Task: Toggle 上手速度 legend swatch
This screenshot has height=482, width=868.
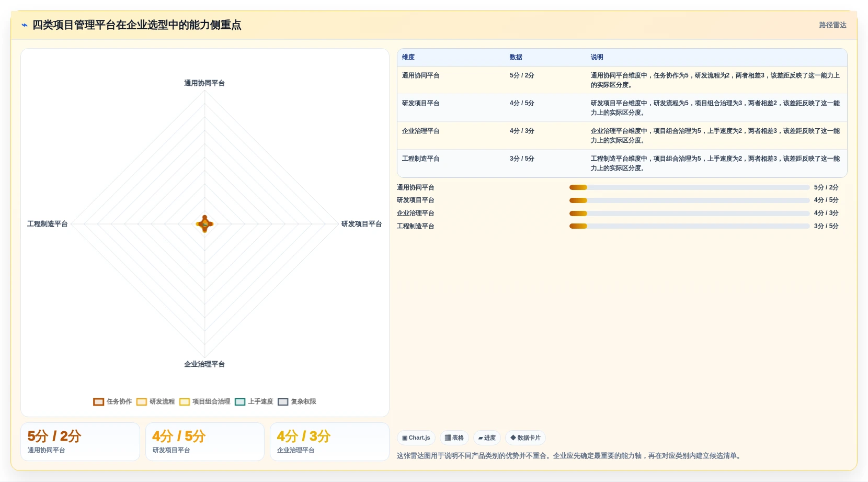Action: coord(240,402)
